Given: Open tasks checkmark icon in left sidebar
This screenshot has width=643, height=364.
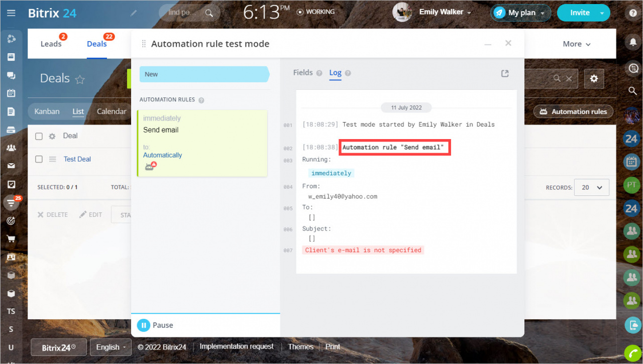Looking at the screenshot, I should 11,184.
